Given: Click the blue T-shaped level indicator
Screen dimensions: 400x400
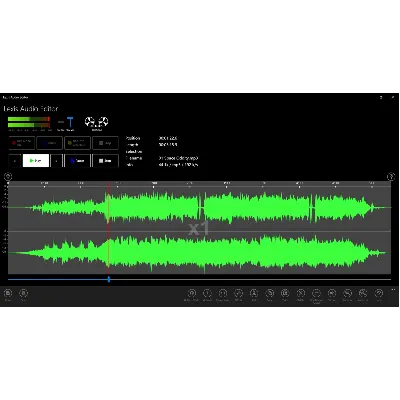Looking at the screenshot, I should tap(70, 122).
